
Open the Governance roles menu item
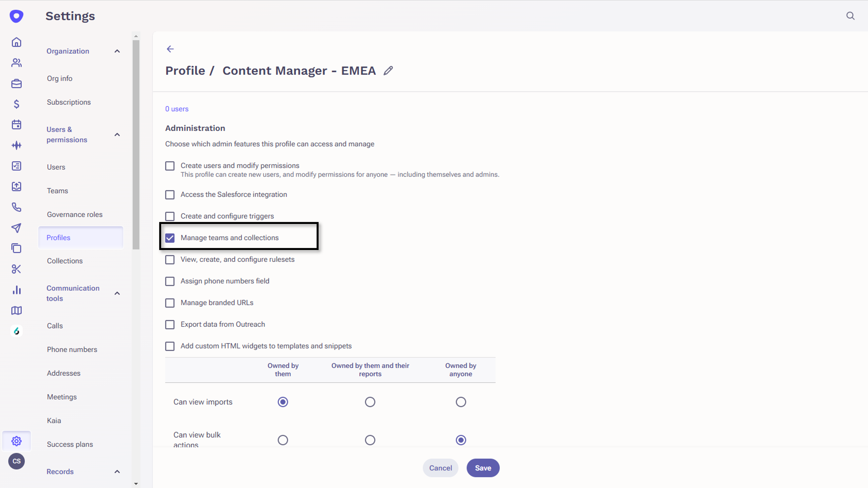(75, 214)
